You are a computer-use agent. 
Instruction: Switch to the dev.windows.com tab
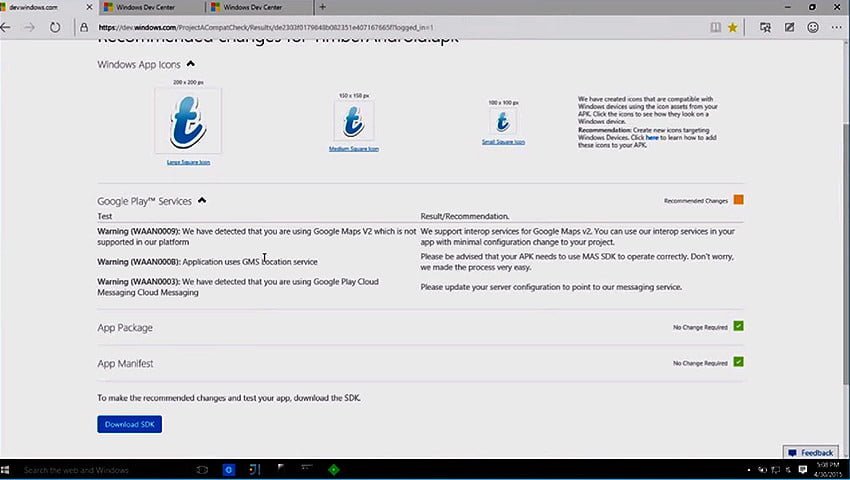point(41,7)
